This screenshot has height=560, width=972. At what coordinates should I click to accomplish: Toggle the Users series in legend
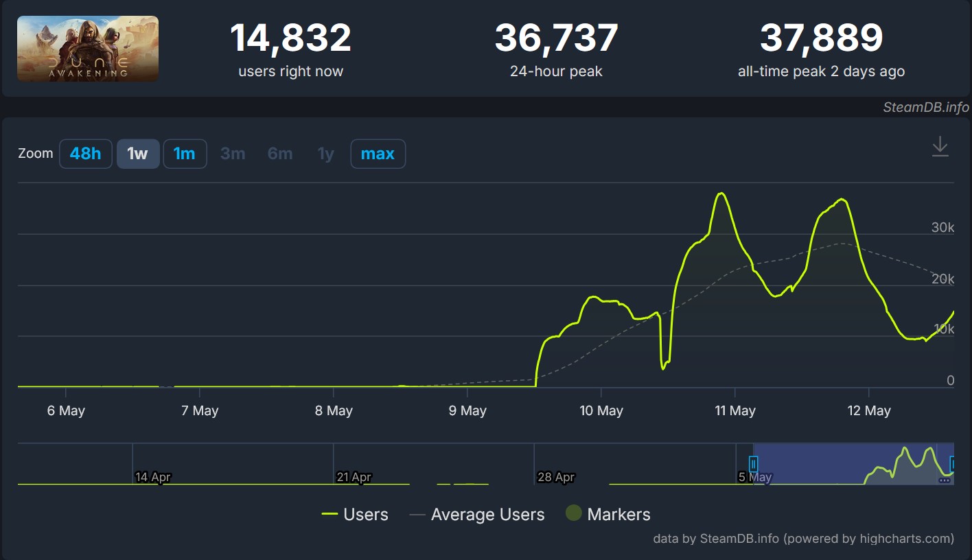click(x=355, y=515)
